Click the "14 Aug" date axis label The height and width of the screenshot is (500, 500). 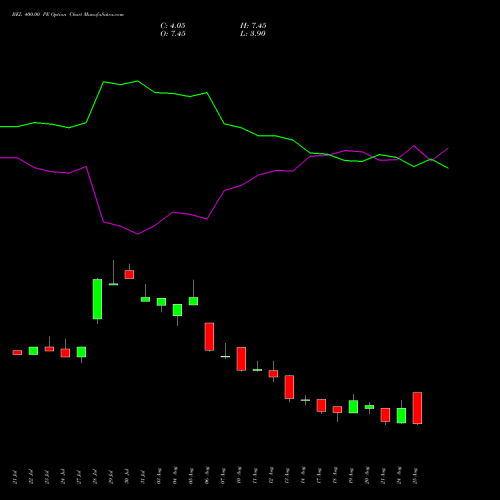coord(303,476)
